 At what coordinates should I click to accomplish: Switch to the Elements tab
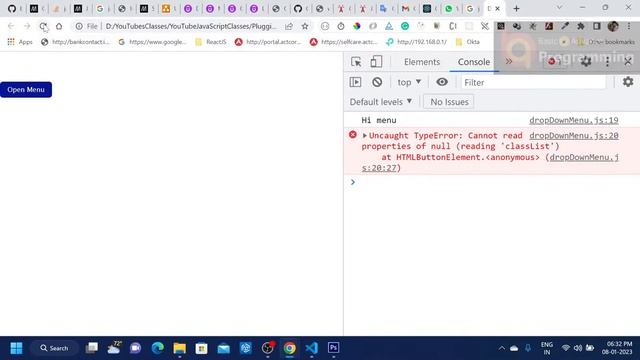(422, 62)
